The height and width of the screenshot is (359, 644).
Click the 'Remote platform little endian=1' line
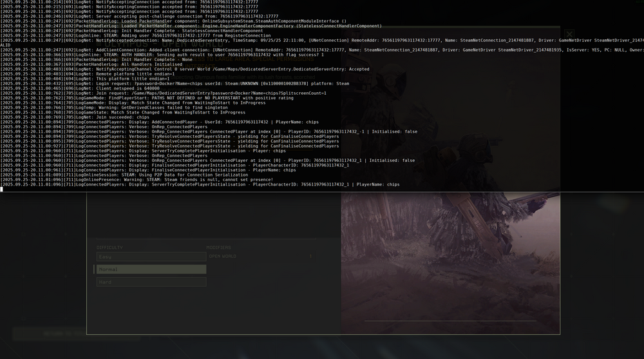[88, 74]
